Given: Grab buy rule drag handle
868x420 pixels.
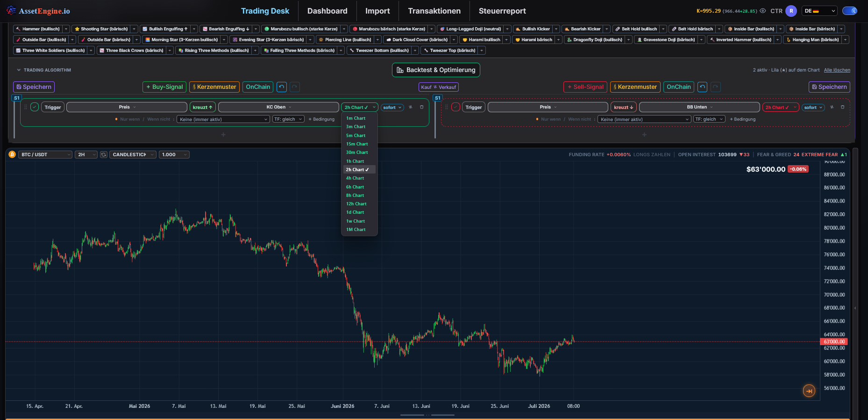Looking at the screenshot, I should point(26,107).
